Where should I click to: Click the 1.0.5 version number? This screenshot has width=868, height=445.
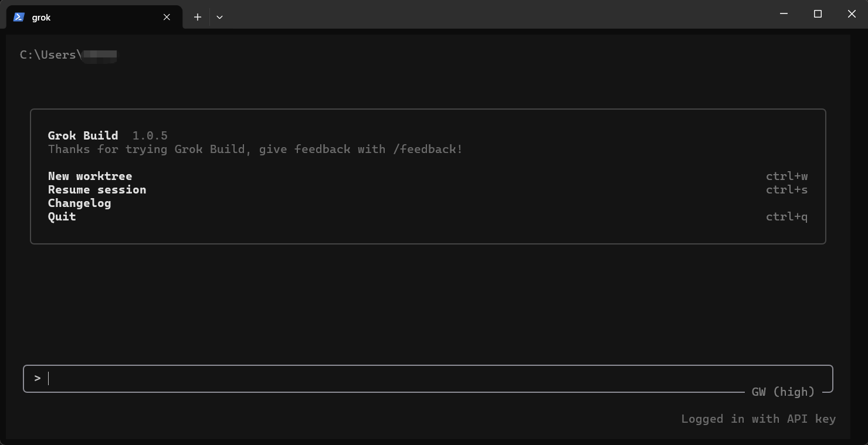click(x=150, y=135)
